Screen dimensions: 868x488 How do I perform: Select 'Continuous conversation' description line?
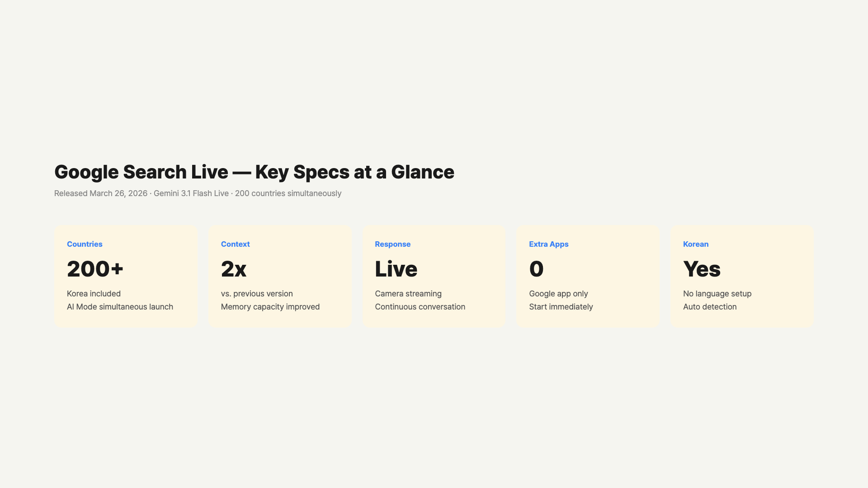coord(420,307)
